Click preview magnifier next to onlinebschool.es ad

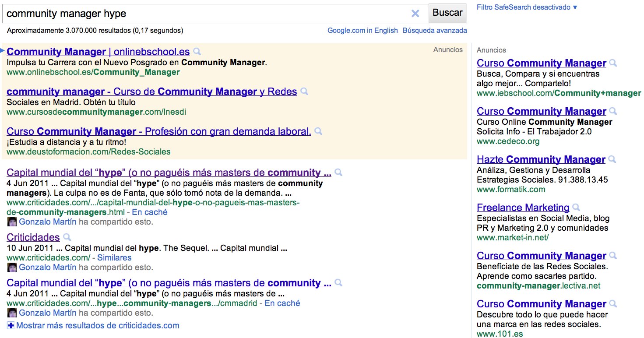(x=197, y=52)
